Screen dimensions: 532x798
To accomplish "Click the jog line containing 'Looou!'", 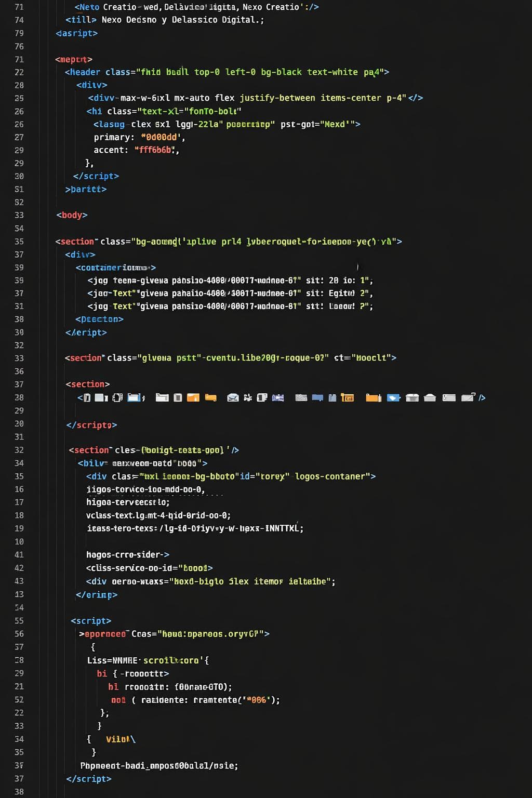I will [230, 307].
